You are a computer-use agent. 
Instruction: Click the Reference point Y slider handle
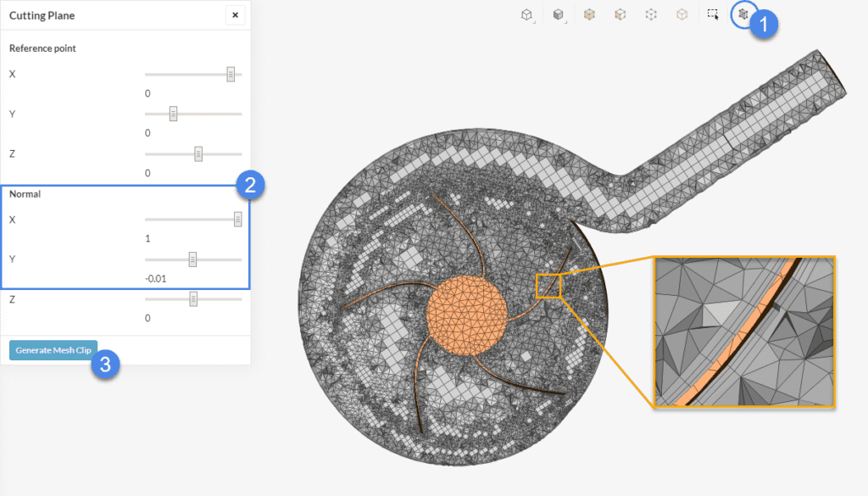click(x=173, y=114)
